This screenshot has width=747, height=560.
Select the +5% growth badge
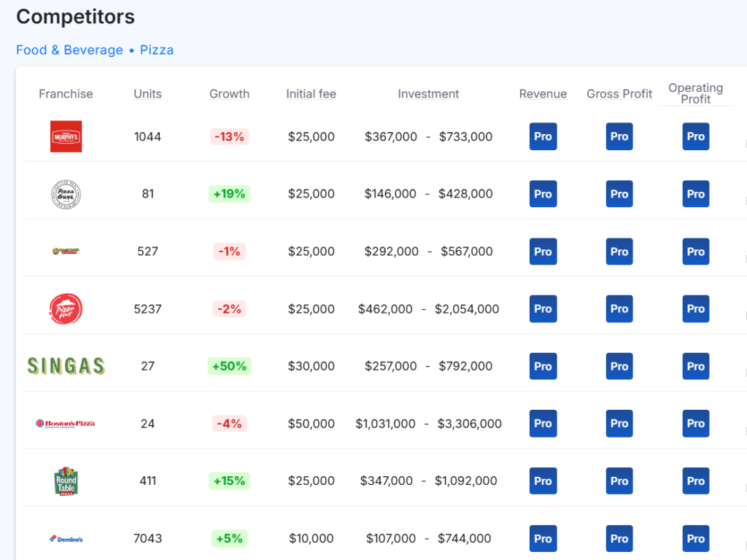coord(229,539)
